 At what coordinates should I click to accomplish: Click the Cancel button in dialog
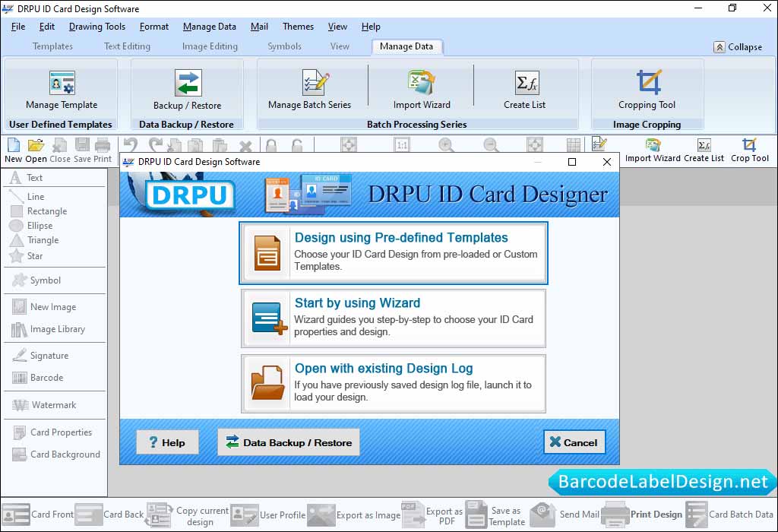[574, 442]
